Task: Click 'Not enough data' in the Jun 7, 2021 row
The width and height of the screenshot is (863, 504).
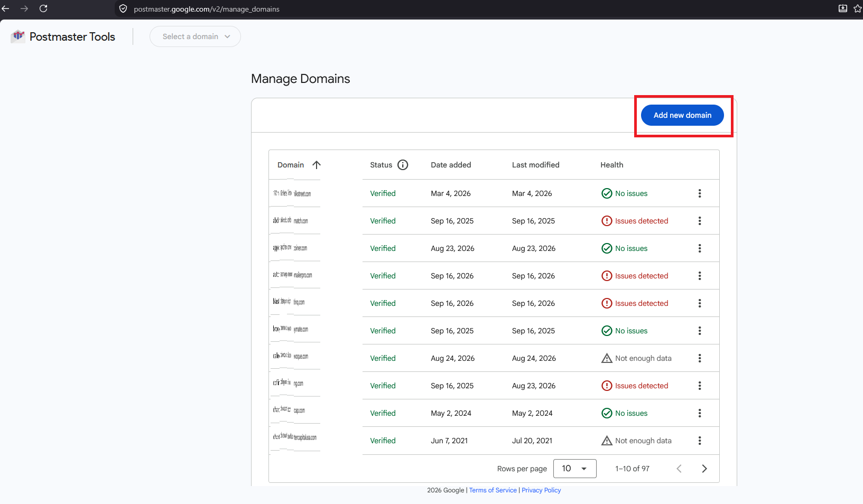Action: click(643, 441)
